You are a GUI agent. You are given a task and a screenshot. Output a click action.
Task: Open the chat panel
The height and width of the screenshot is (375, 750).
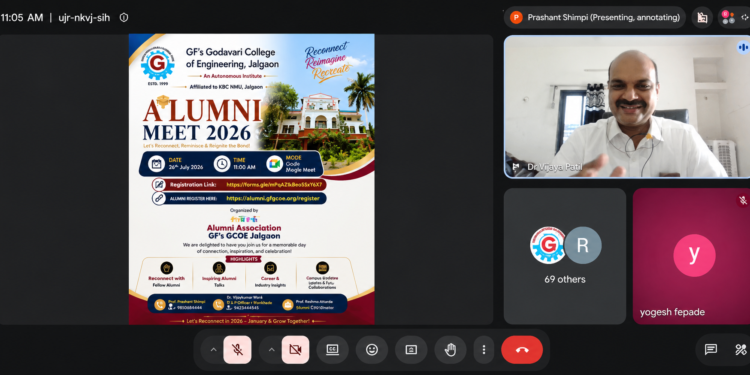711,350
